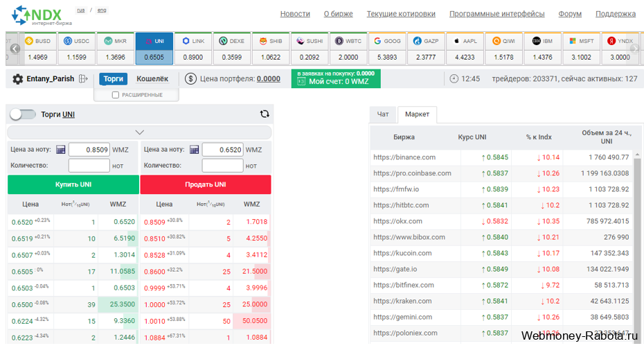644x348 pixels.
Task: Click the buy price field 0.8509
Action: 89,150
